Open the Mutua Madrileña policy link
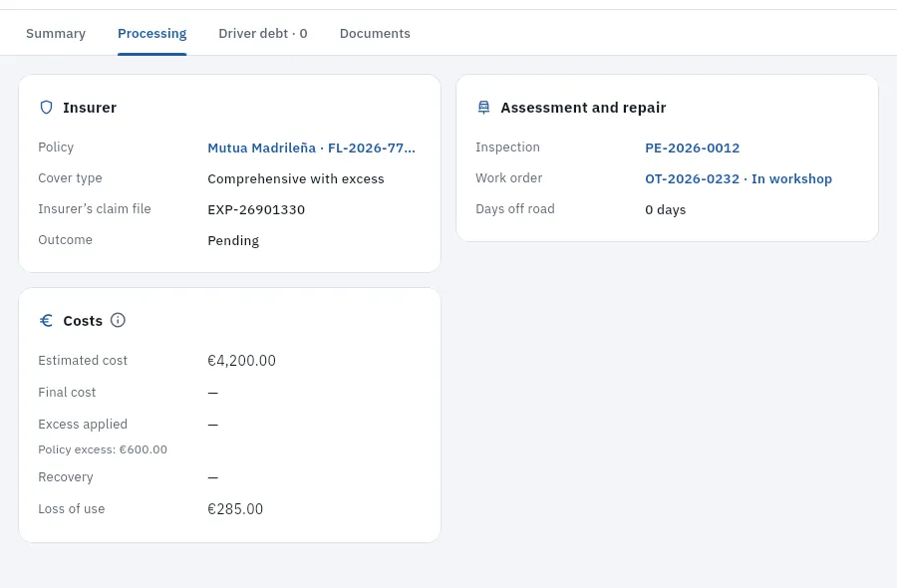The width and height of the screenshot is (897, 588). (x=311, y=148)
